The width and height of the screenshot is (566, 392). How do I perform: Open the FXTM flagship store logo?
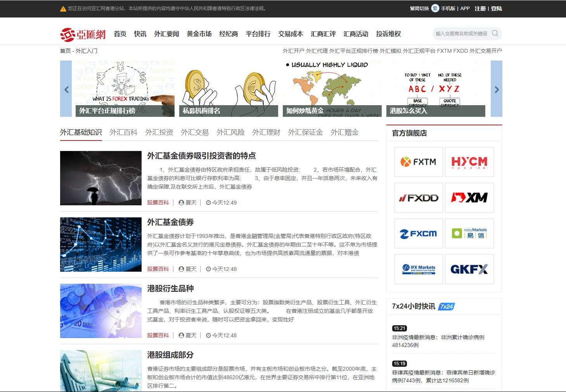point(418,162)
